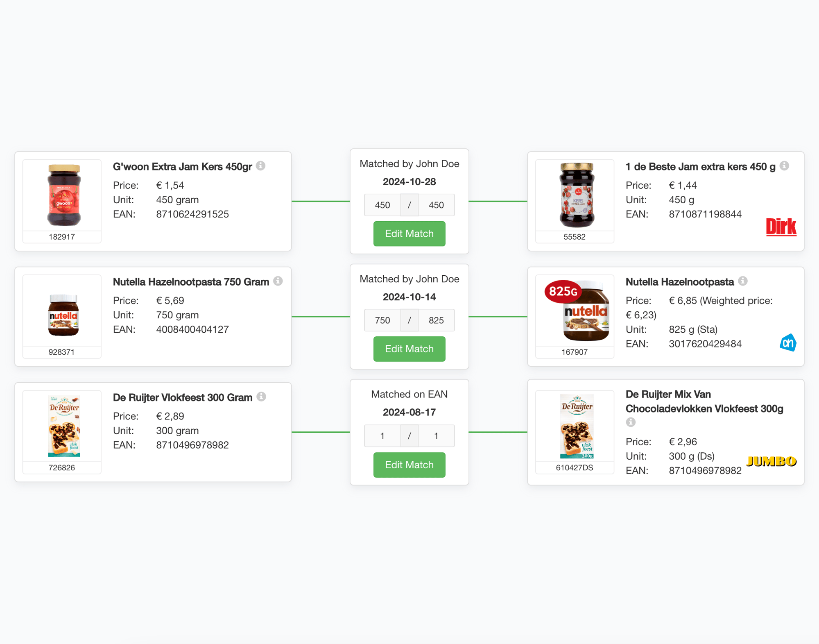Click info icon beside Nutella Hazelnootpasta 750 Gram

(278, 281)
